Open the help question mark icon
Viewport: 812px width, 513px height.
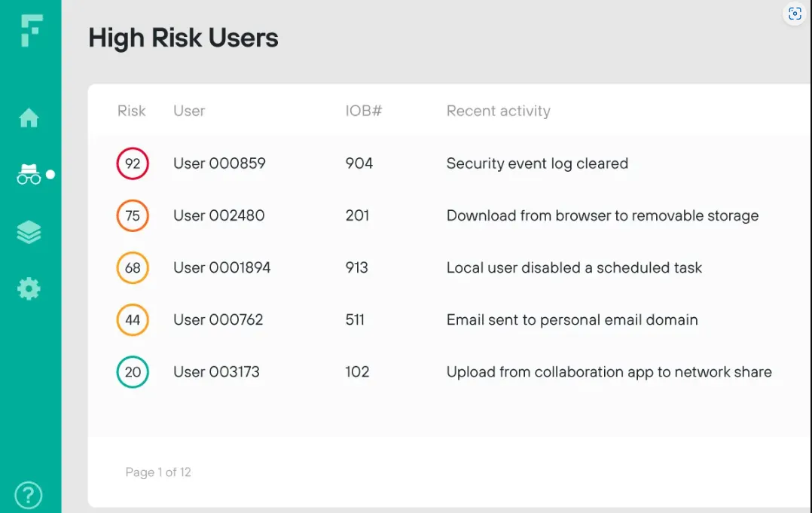point(29,495)
